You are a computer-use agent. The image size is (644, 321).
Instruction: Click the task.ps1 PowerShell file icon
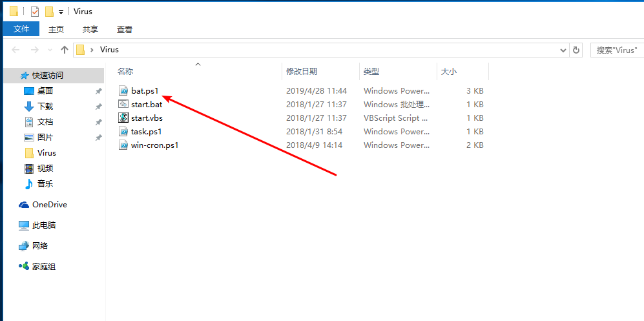[123, 131]
